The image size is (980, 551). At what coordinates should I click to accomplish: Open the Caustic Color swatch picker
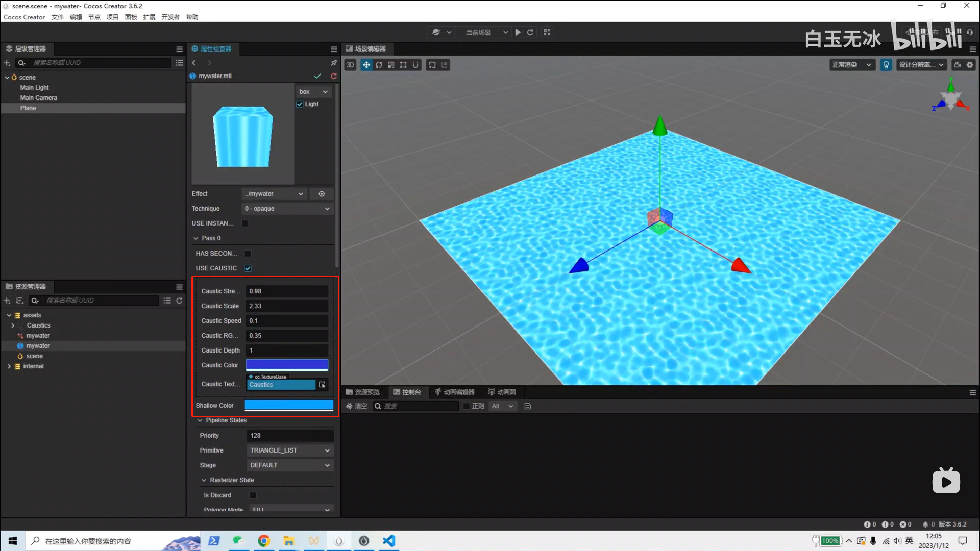[x=287, y=365]
